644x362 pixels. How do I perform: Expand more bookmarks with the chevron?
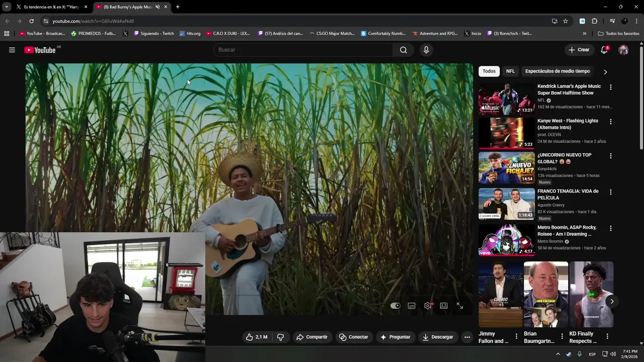pyautogui.click(x=585, y=34)
